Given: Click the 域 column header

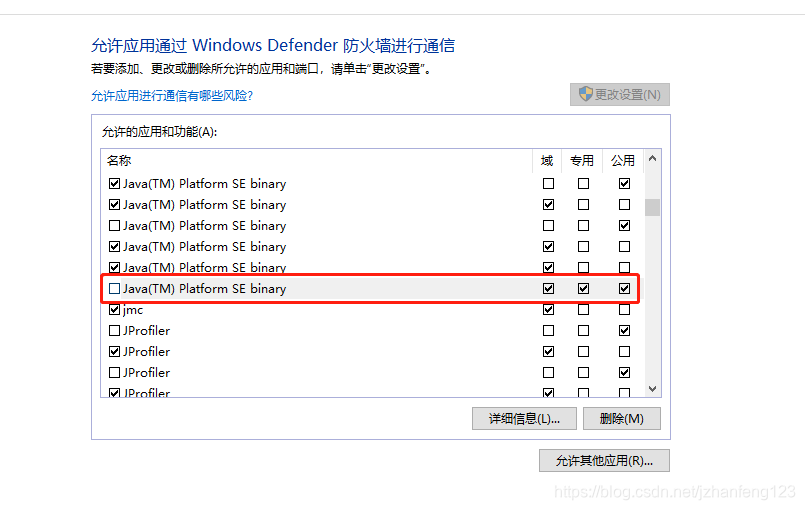Looking at the screenshot, I should [x=547, y=161].
